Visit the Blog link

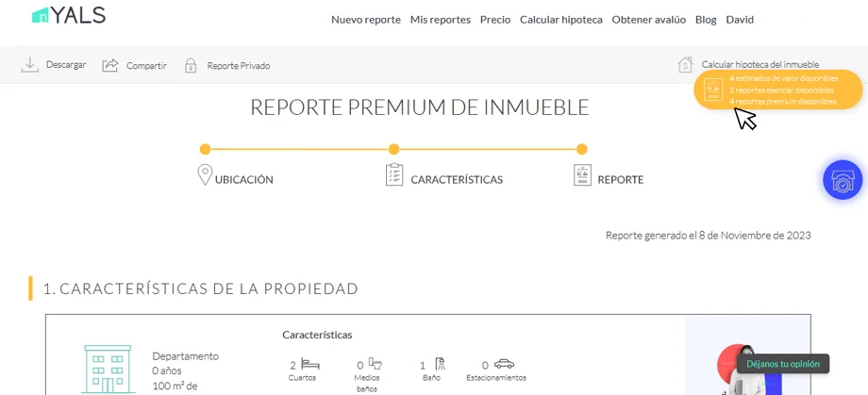706,20
